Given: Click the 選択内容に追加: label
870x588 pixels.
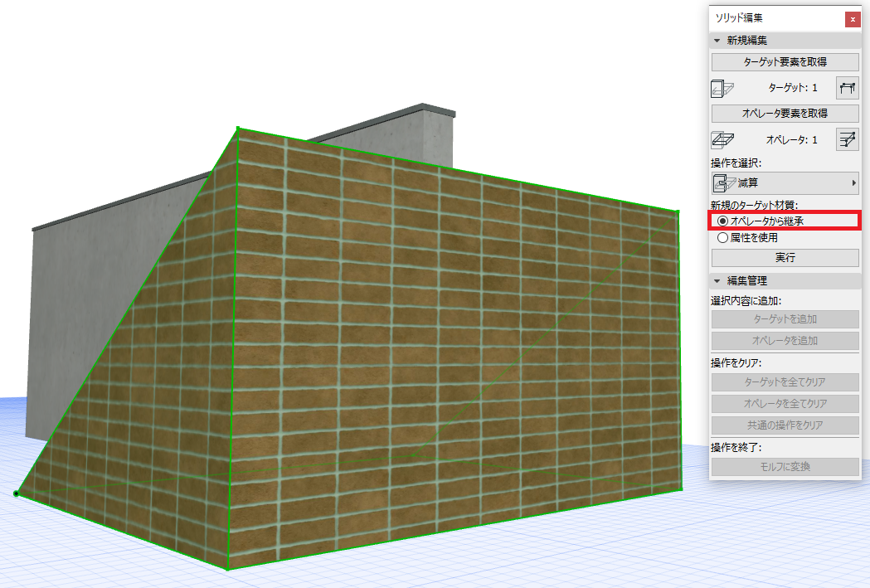Looking at the screenshot, I should [746, 301].
